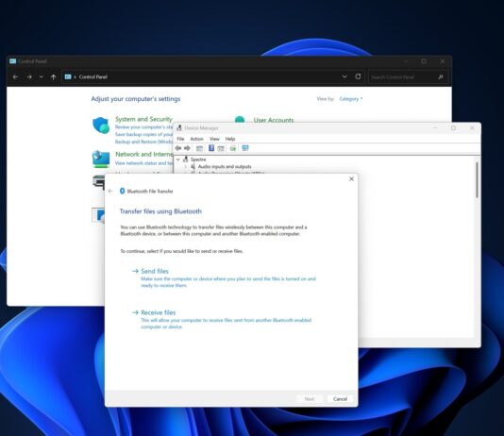Open Network and Internet category
Screen dimensions: 504x436
point(144,154)
